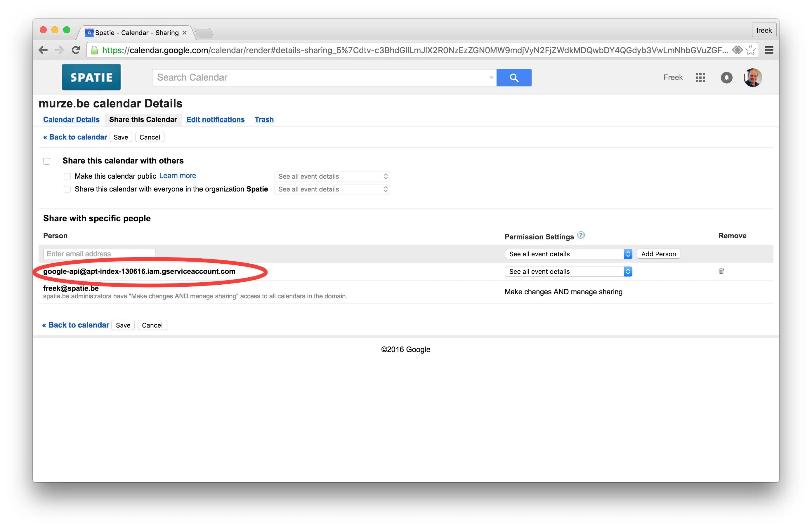Check share with organization Spatie checkbox
The height and width of the screenshot is (529, 812).
67,189
